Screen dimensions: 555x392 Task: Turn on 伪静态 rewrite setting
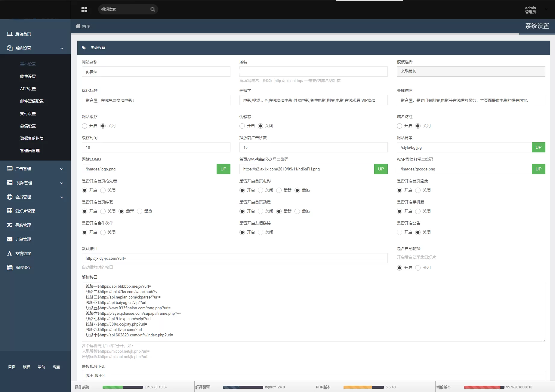pos(242,126)
